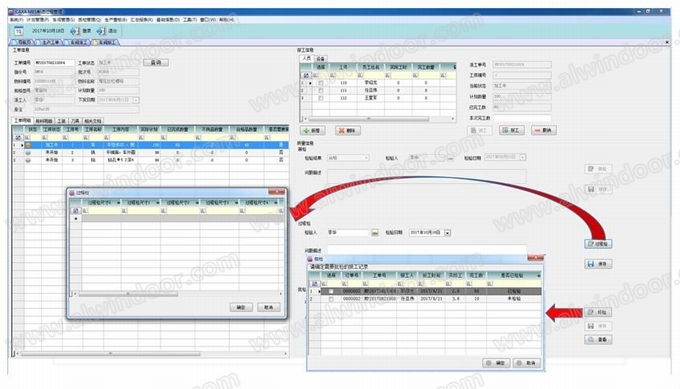This screenshot has height=389, width=680.
Task: Click the 查询 query button
Action: pos(156,62)
